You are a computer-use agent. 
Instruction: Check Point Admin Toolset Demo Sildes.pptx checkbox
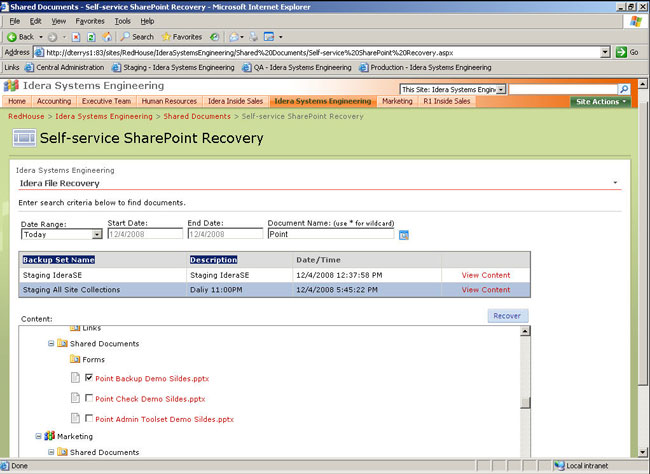pyautogui.click(x=89, y=418)
